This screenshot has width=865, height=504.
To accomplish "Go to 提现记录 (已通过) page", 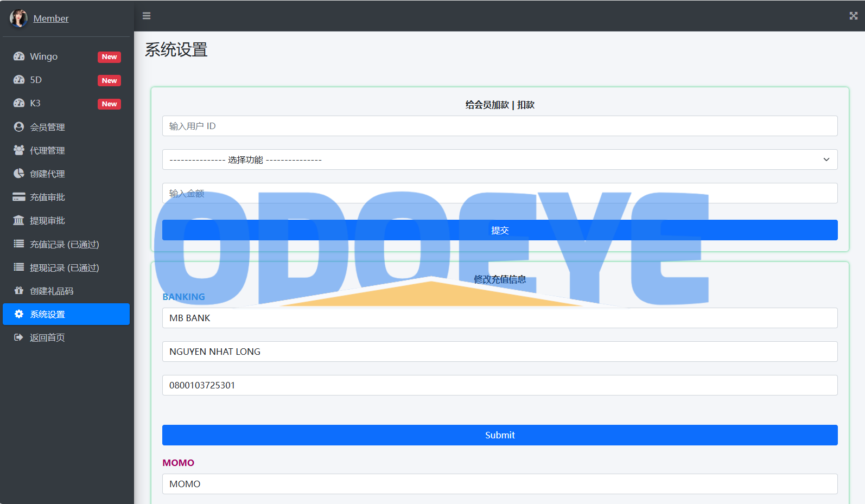I will pos(64,268).
